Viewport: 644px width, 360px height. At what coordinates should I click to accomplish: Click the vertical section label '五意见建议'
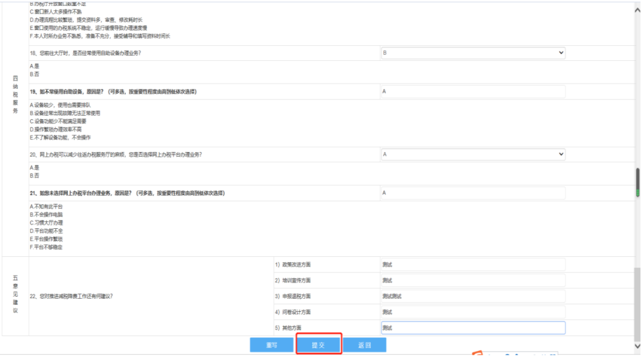pos(15,294)
